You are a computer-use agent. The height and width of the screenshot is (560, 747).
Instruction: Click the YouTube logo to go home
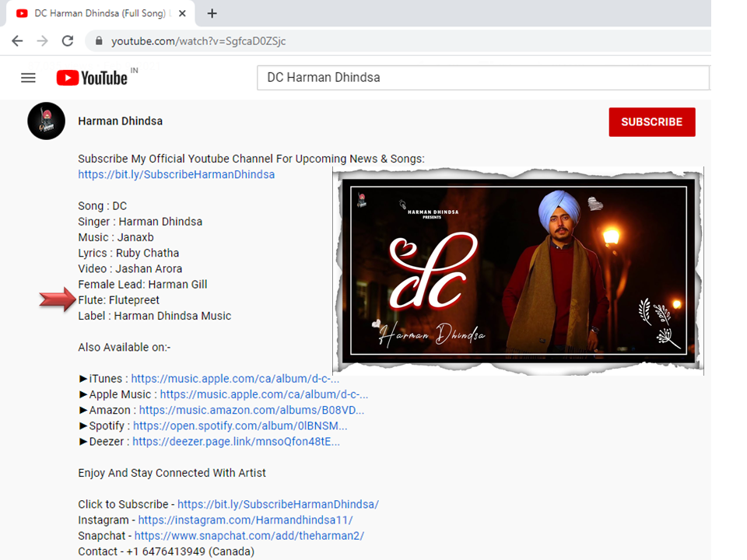[92, 78]
